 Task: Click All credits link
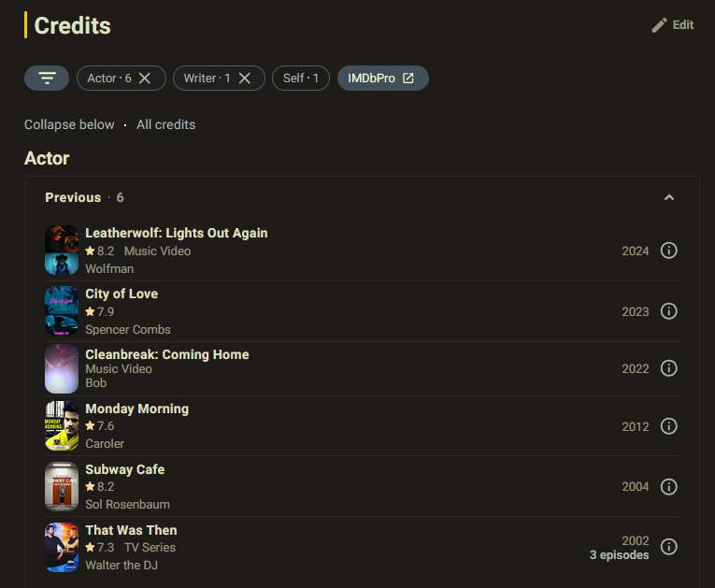click(x=166, y=124)
